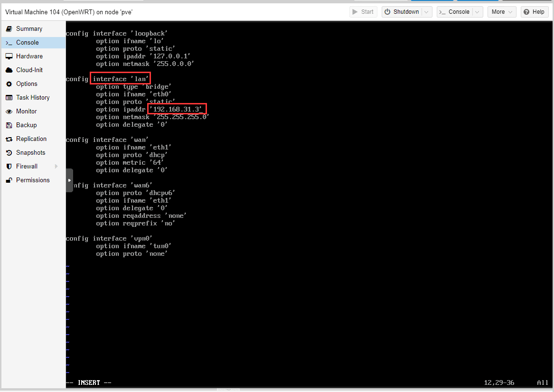Click the power icon on Shutdown button
The image size is (554, 392).
[387, 12]
